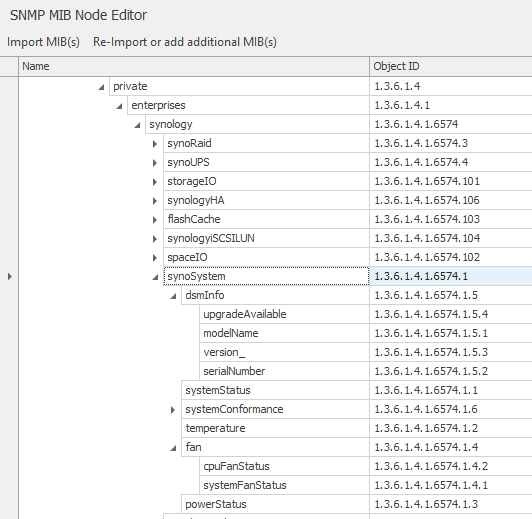Expand the synologyHA node

pyautogui.click(x=155, y=201)
